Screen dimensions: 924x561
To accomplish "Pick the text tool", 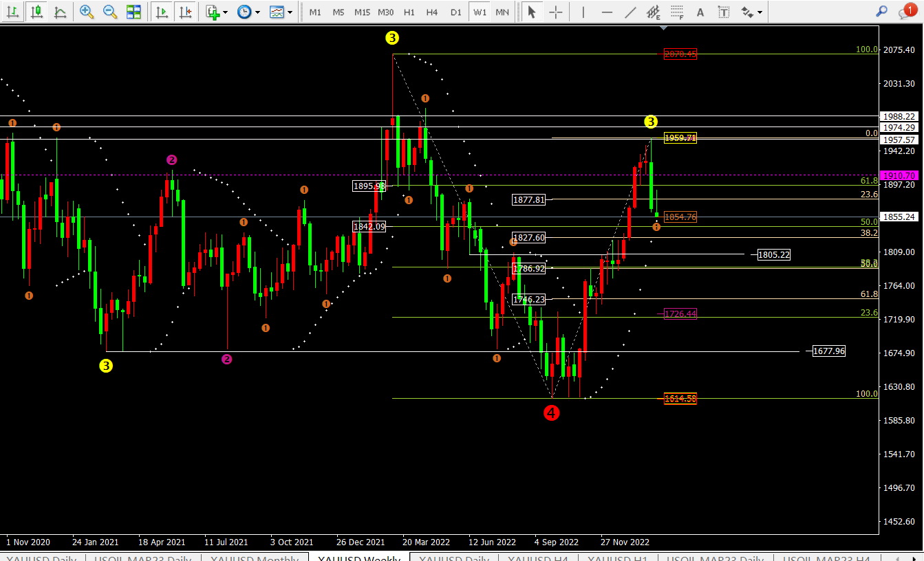I will pyautogui.click(x=700, y=12).
